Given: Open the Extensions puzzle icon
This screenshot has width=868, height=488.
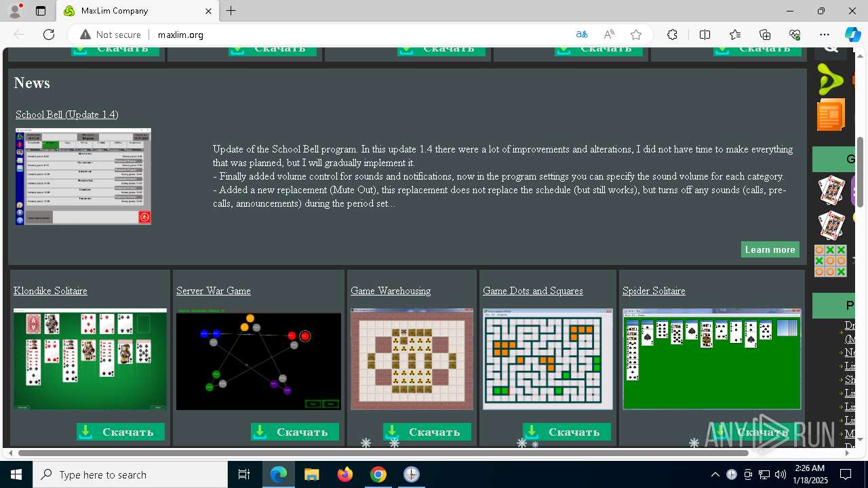Looking at the screenshot, I should pyautogui.click(x=672, y=35).
